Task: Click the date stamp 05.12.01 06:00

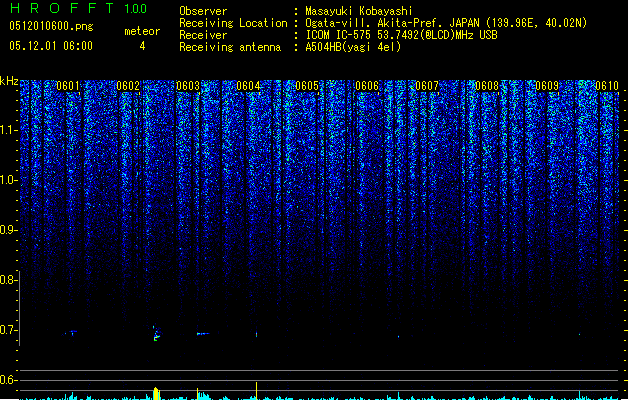Action: pyautogui.click(x=51, y=46)
